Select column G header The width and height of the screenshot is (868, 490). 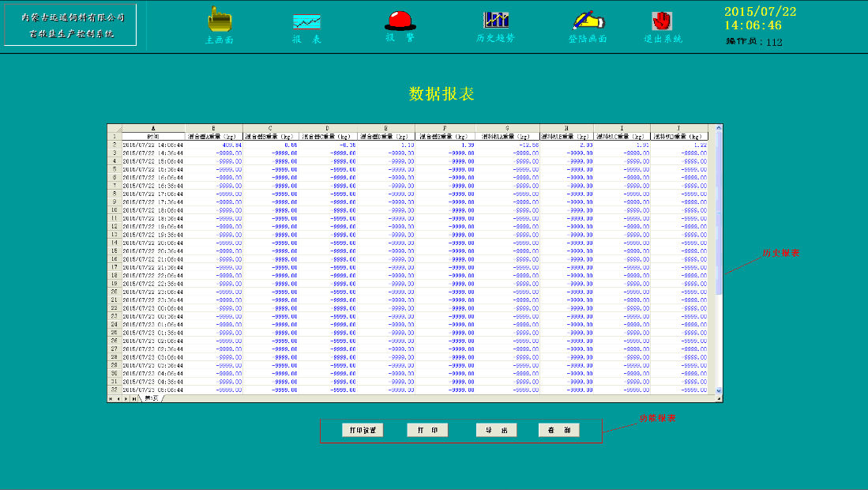click(508, 128)
